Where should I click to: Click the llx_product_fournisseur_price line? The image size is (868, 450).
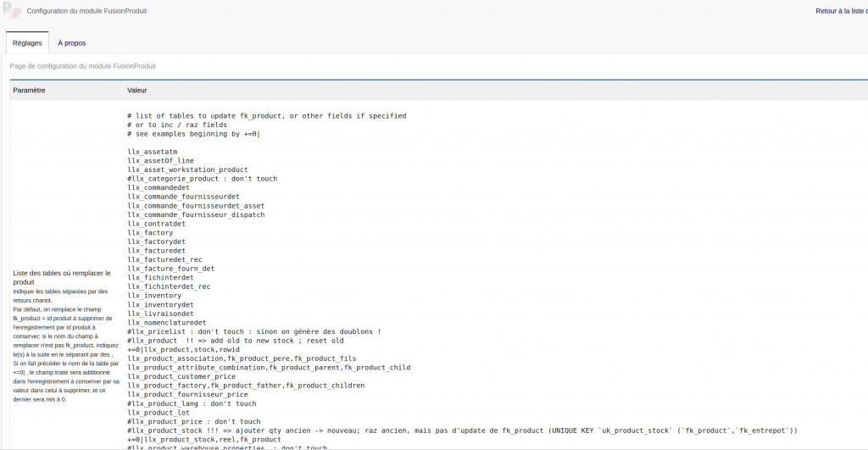(187, 395)
